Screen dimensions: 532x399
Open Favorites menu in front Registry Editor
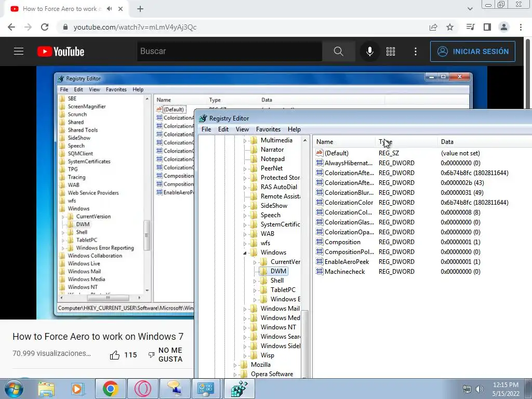coord(268,129)
